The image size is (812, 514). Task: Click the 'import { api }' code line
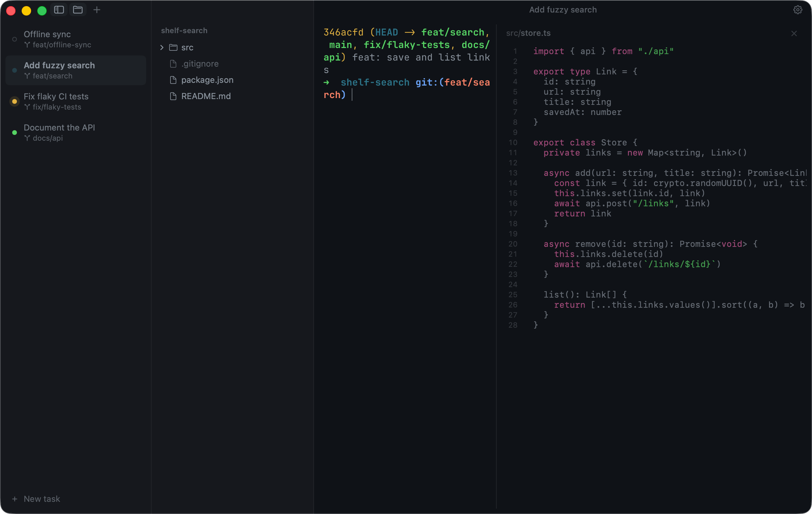click(x=603, y=51)
